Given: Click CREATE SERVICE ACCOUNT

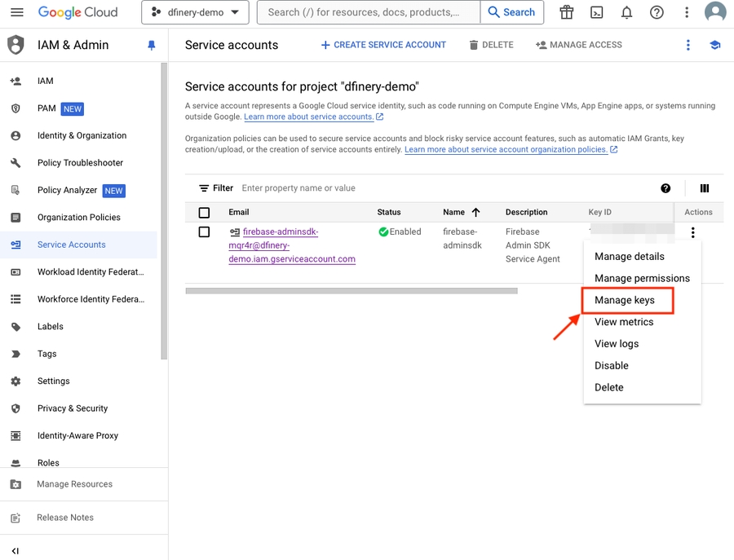Looking at the screenshot, I should (383, 45).
